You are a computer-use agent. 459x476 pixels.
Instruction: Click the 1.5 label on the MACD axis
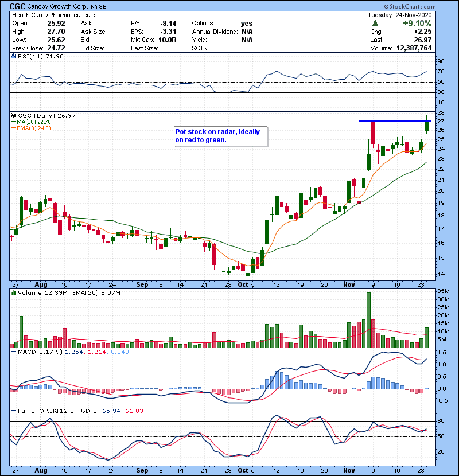point(442,353)
